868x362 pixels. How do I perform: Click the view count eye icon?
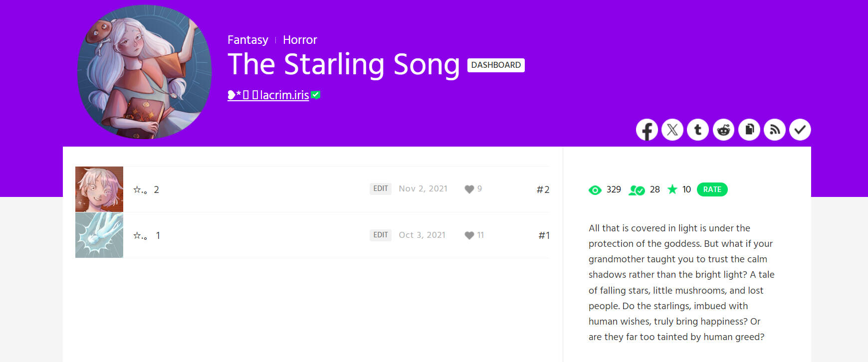(x=595, y=189)
